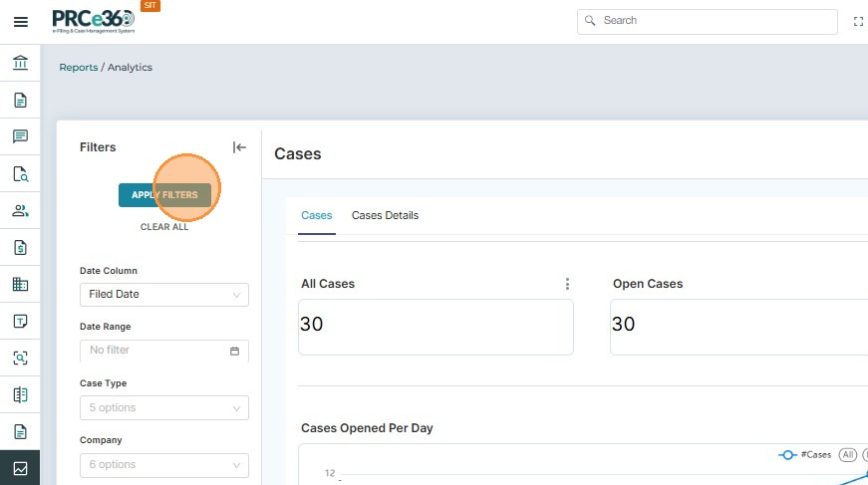Click the courthouse icon in sidebar
The image size is (868, 485).
click(x=20, y=64)
